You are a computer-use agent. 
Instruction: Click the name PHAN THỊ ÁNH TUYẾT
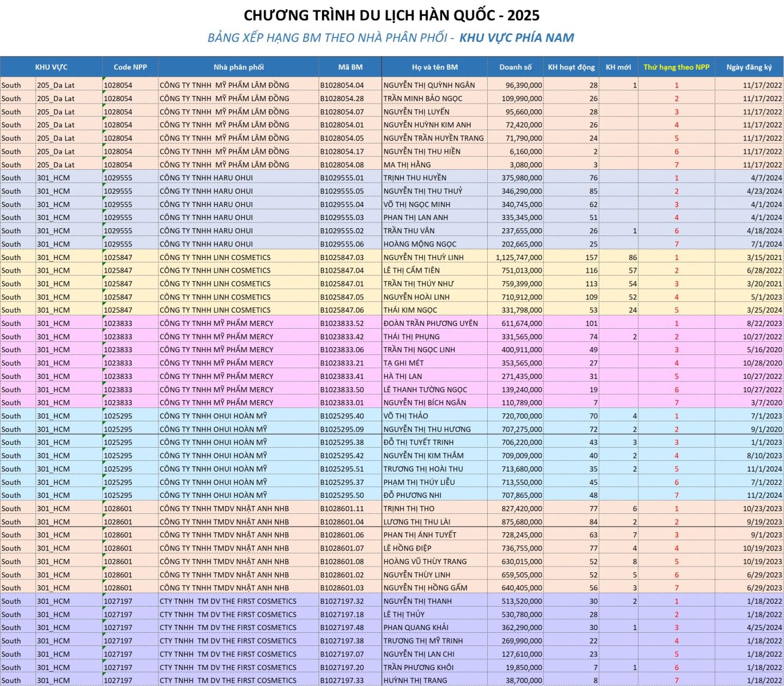tap(420, 535)
